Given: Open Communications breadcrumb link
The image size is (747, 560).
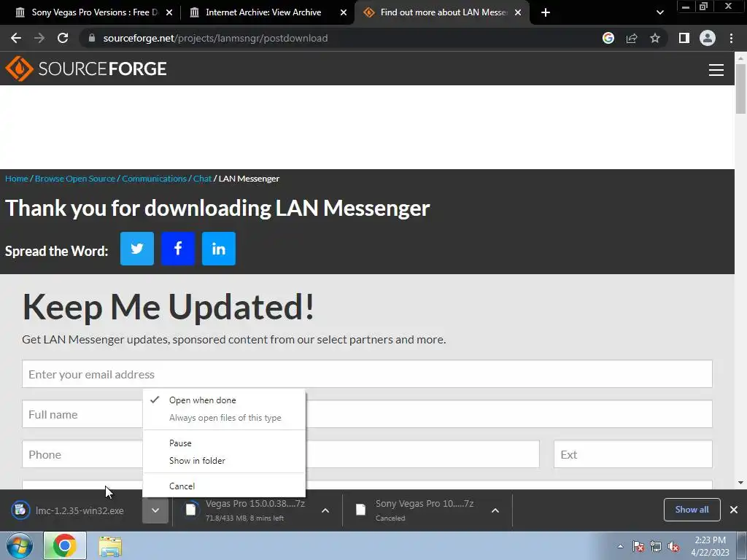Looking at the screenshot, I should click(155, 179).
